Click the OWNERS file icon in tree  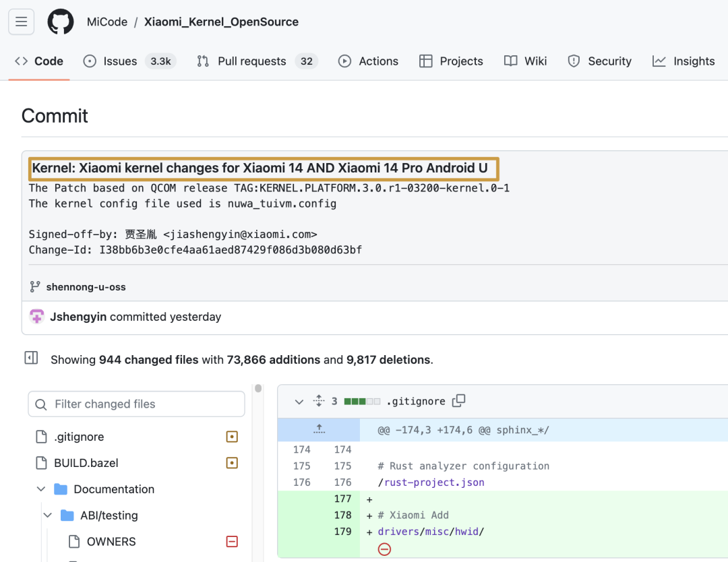pos(74,542)
